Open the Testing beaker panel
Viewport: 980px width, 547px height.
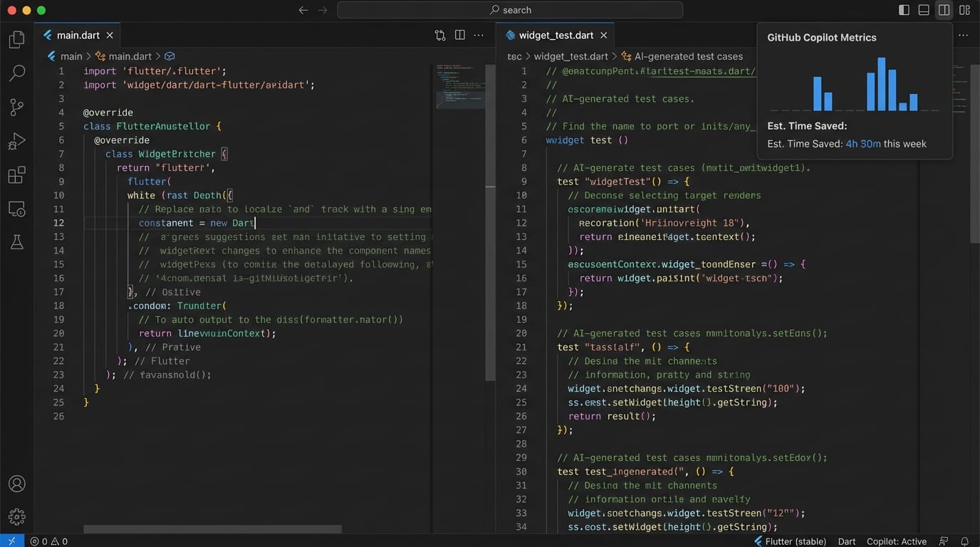(x=17, y=242)
